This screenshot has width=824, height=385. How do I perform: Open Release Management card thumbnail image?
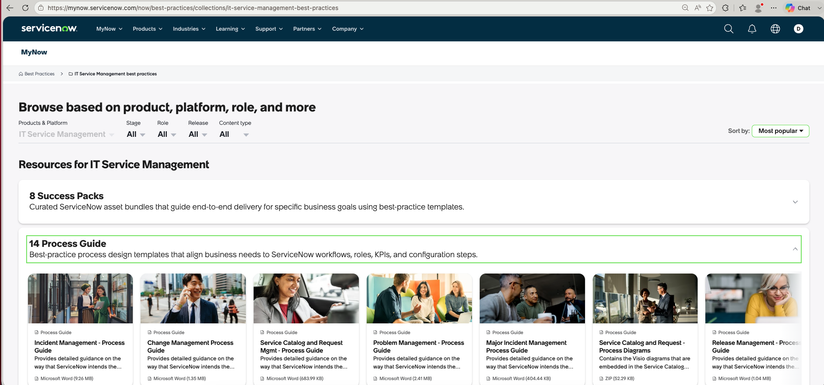(753, 298)
